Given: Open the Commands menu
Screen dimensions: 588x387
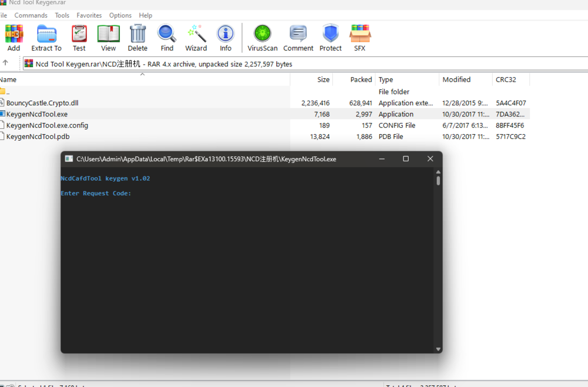Looking at the screenshot, I should (31, 15).
